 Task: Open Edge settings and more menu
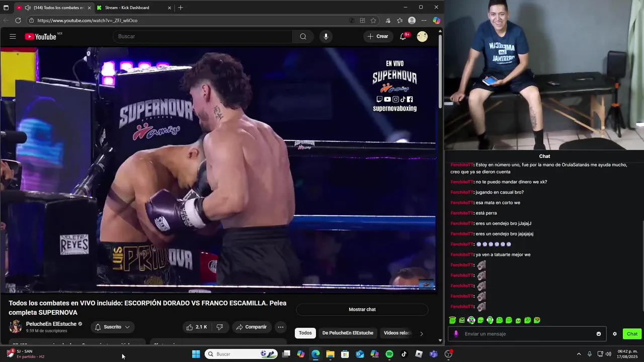tap(424, 21)
